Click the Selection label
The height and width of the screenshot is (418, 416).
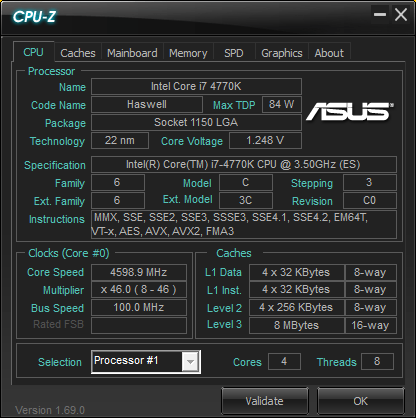coord(60,362)
